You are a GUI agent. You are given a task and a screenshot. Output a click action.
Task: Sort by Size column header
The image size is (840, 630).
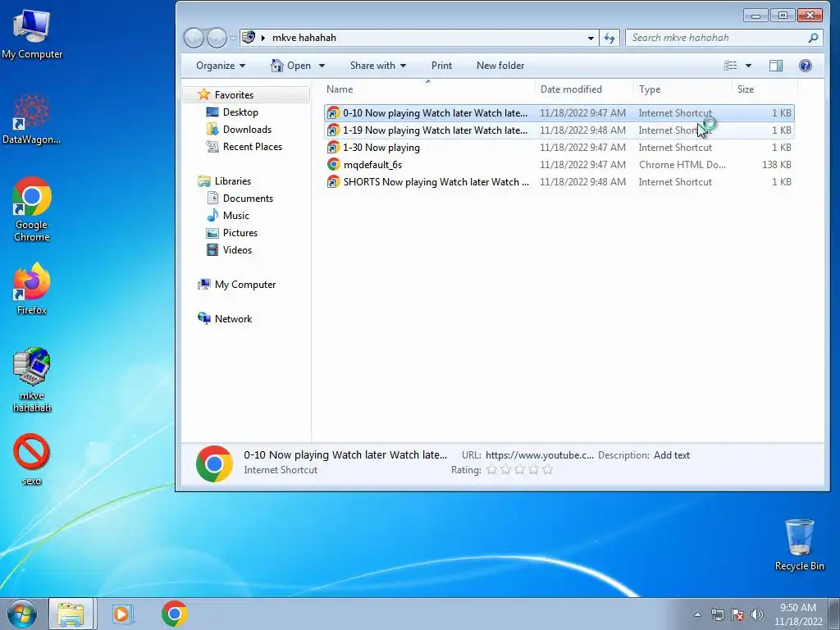(x=765, y=89)
